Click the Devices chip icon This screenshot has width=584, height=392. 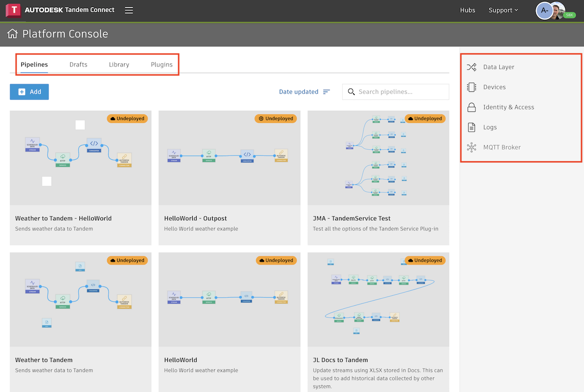click(471, 87)
